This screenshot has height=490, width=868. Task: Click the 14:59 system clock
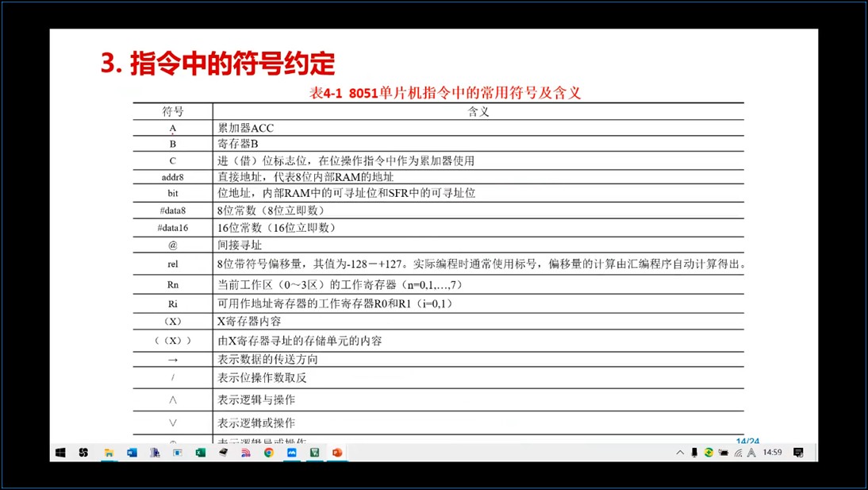click(x=772, y=453)
